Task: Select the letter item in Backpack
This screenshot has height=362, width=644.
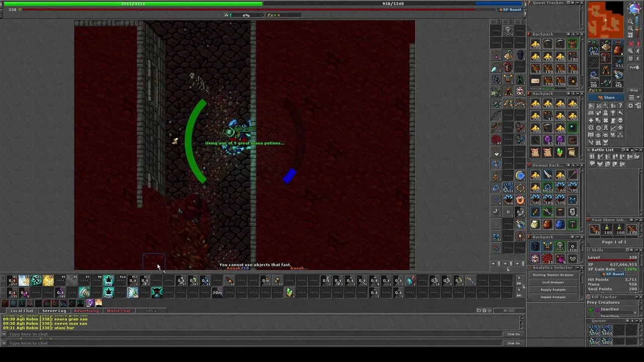Action: click(535, 80)
